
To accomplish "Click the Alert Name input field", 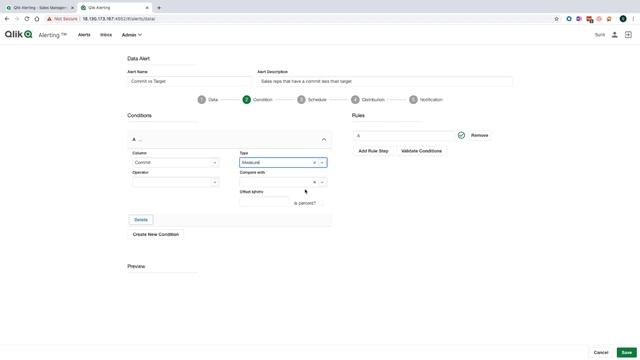I will click(x=189, y=81).
